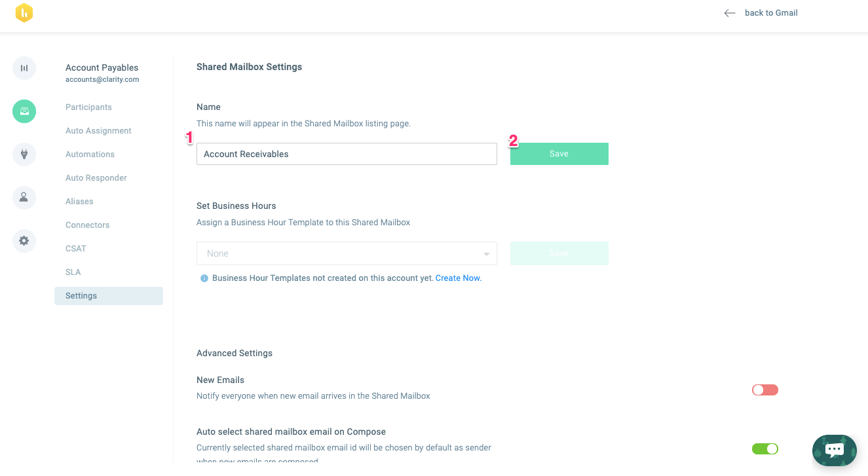The width and height of the screenshot is (868, 476).
Task: Click the info icon beside Business Hour Templates
Action: 204,278
